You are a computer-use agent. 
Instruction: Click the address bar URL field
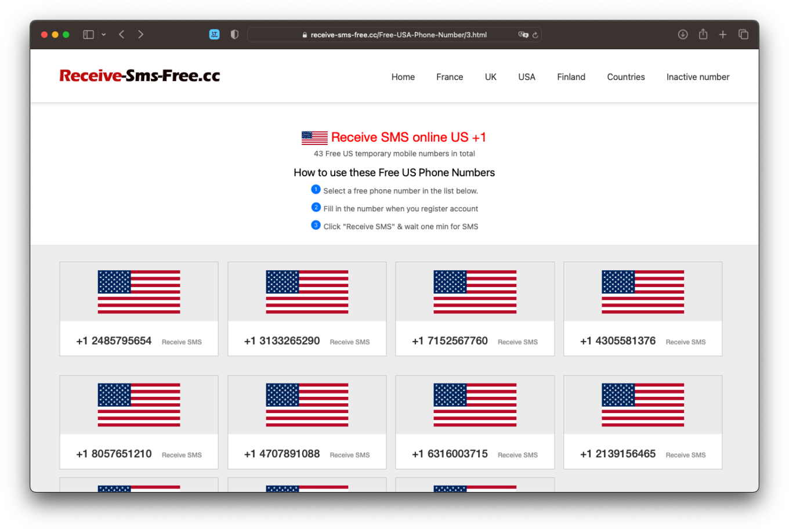pos(395,35)
